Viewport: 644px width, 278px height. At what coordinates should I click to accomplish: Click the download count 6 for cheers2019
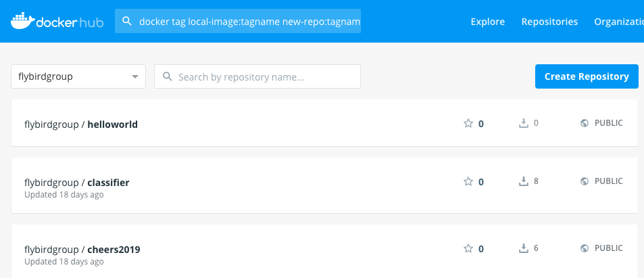coord(536,248)
